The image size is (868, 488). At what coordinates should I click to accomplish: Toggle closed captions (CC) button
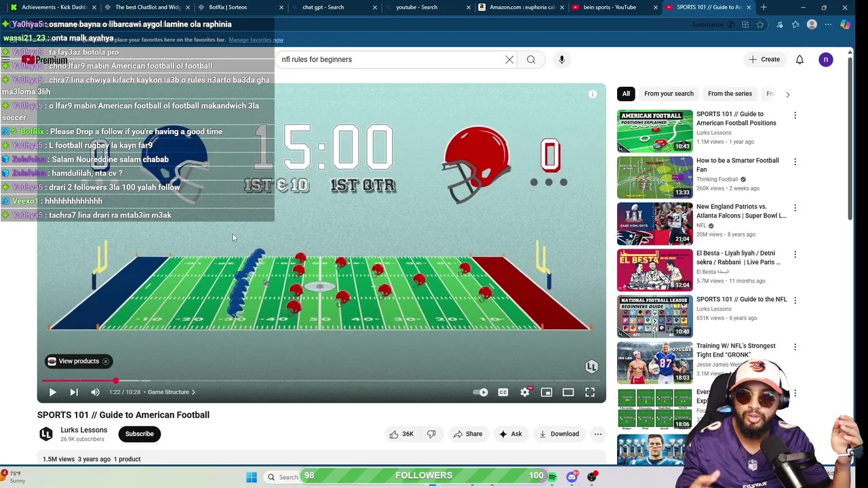503,392
